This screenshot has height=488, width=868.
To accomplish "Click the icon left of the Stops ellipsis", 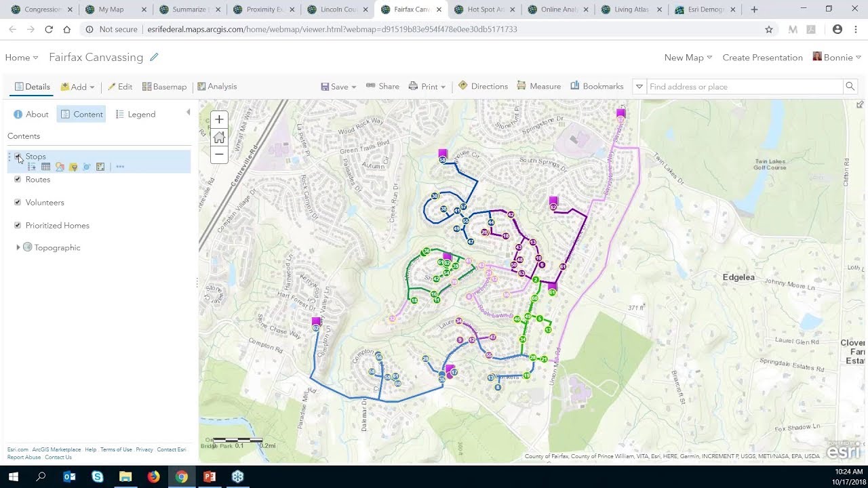I will (100, 167).
